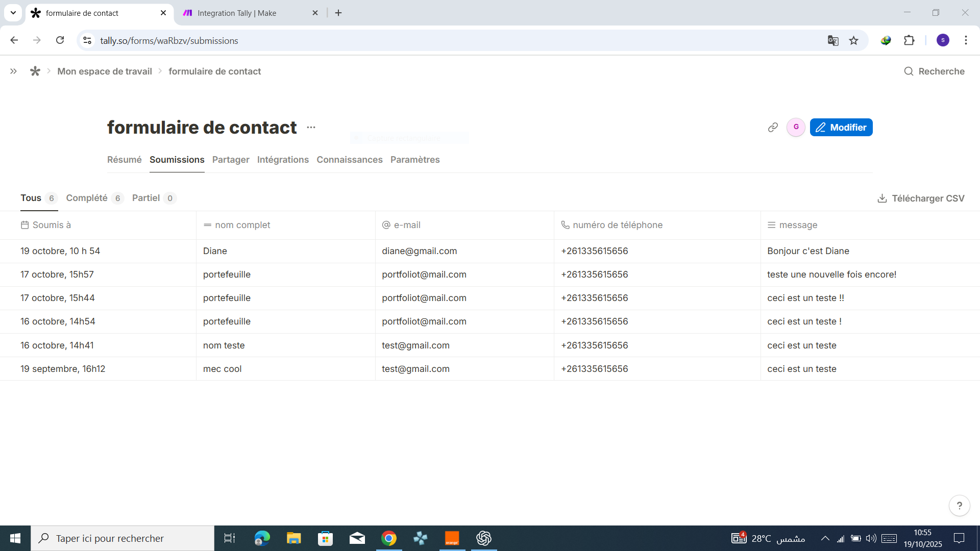Open the help question mark button
This screenshot has height=551, width=980.
pyautogui.click(x=959, y=506)
